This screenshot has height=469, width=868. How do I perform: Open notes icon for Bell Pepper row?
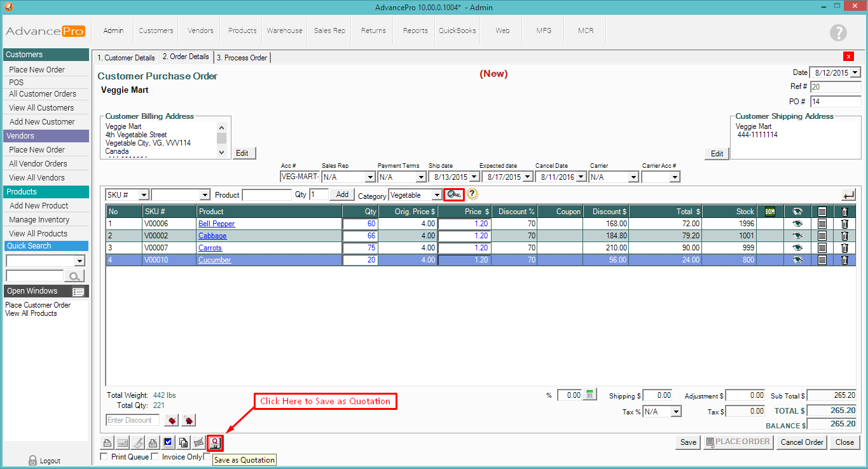coord(822,224)
